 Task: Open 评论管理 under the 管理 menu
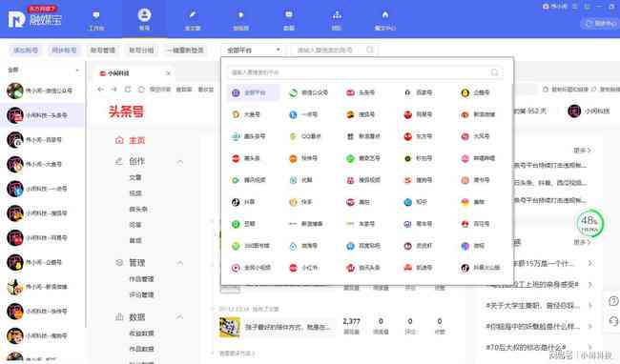[141, 294]
